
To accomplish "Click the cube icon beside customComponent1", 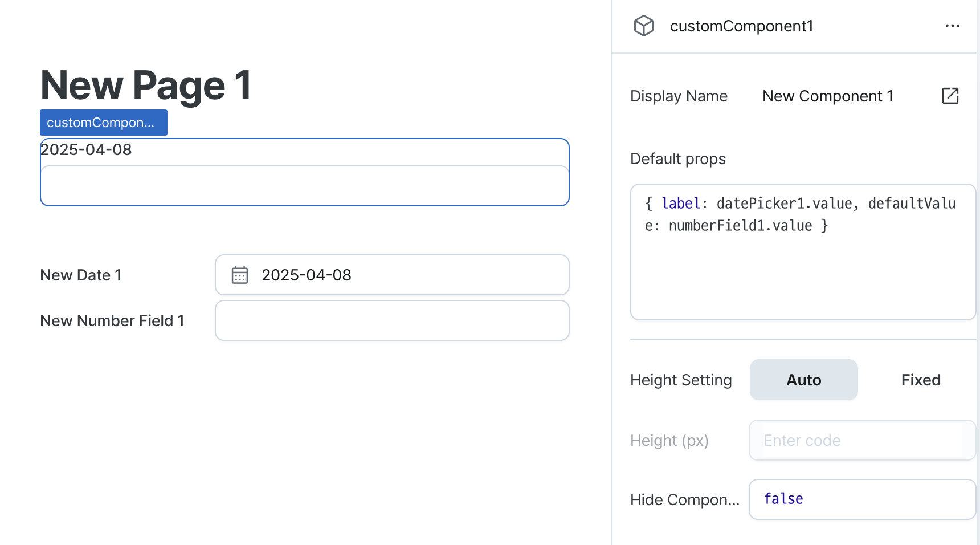I will click(x=644, y=26).
